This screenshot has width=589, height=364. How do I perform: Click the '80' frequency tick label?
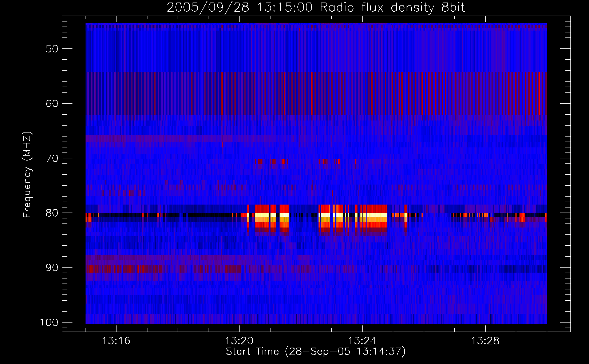click(x=52, y=213)
